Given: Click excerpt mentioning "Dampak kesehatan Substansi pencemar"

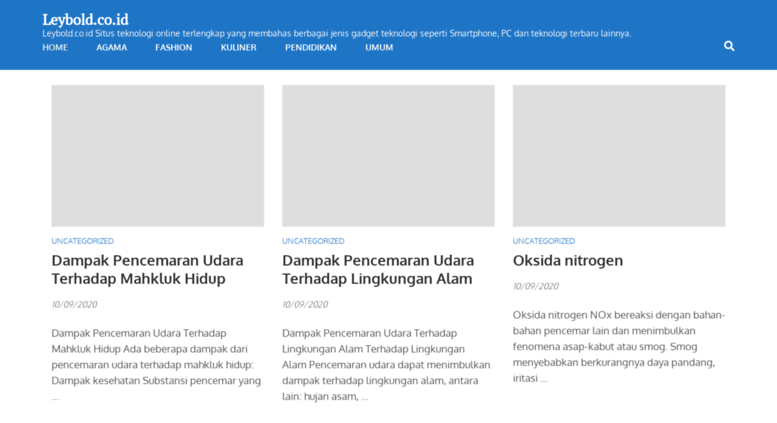Looking at the screenshot, I should point(157,365).
